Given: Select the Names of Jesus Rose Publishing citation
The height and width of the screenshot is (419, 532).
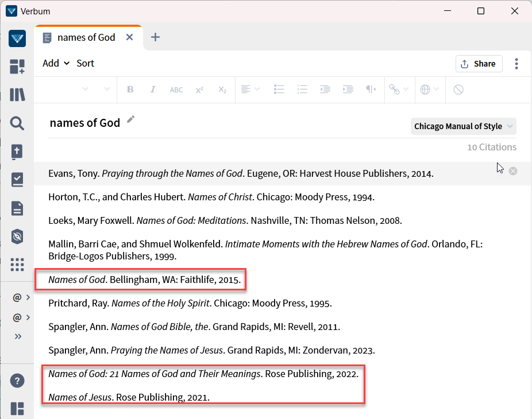Looking at the screenshot, I should click(129, 397).
